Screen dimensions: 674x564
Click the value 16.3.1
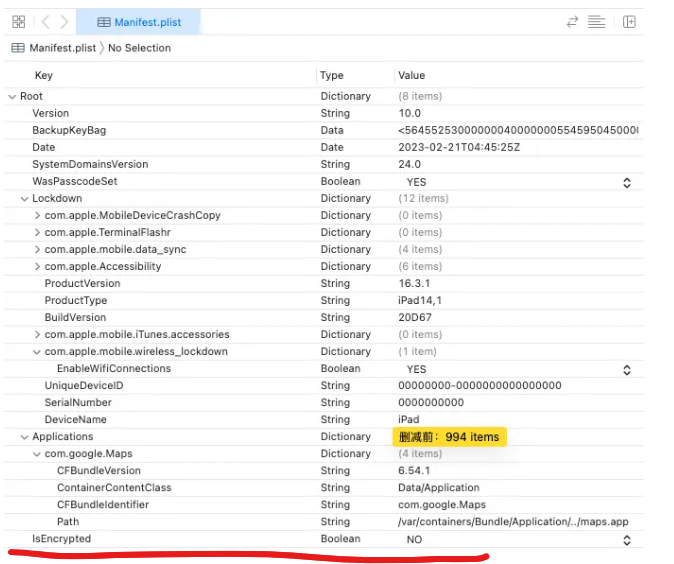click(414, 283)
